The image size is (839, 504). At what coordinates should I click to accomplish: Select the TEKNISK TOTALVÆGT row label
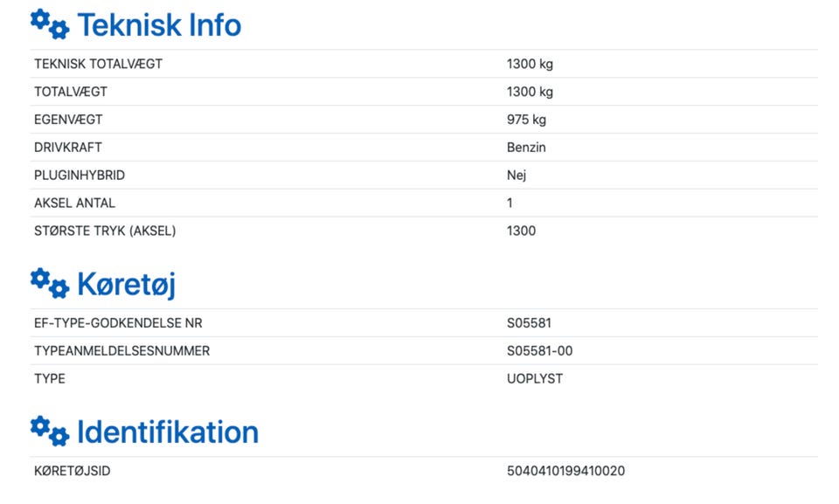click(x=99, y=64)
